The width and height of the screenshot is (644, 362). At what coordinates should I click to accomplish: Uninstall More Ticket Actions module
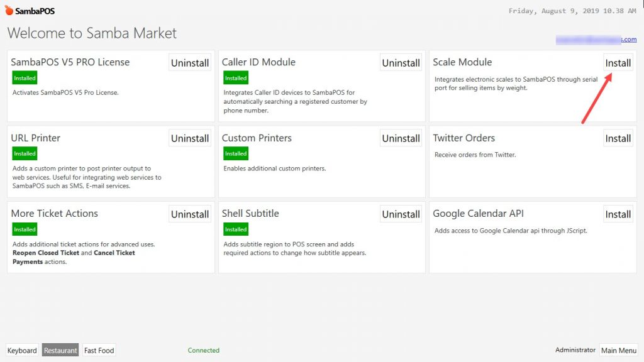[190, 214]
